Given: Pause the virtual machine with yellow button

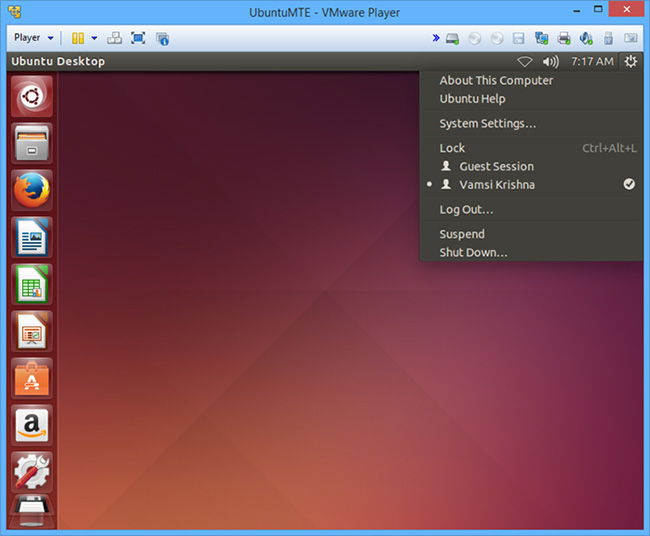Looking at the screenshot, I should point(78,39).
